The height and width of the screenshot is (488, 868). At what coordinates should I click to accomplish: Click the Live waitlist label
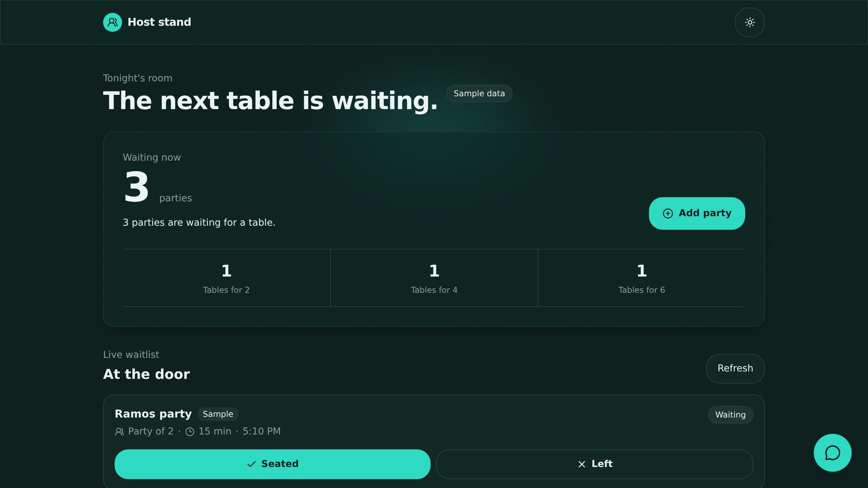pos(131,354)
